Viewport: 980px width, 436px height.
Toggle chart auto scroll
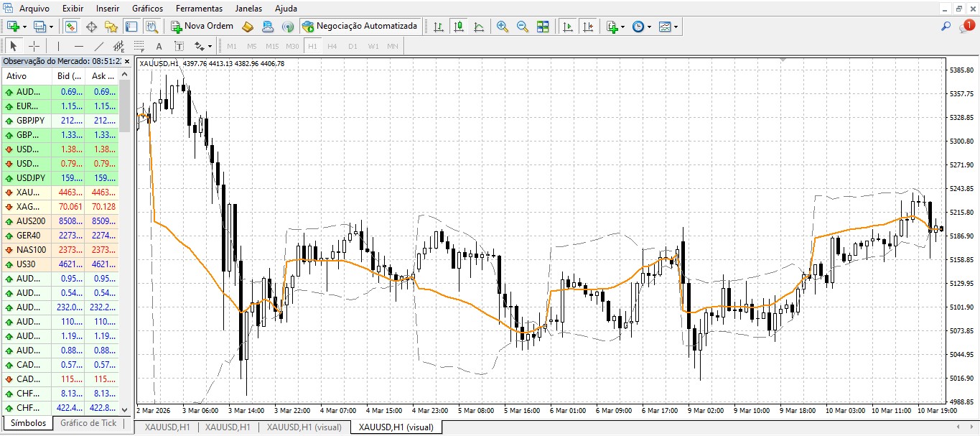pyautogui.click(x=568, y=27)
